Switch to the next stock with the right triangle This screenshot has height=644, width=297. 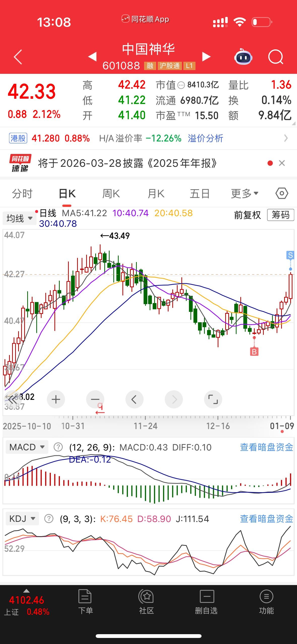point(206,56)
